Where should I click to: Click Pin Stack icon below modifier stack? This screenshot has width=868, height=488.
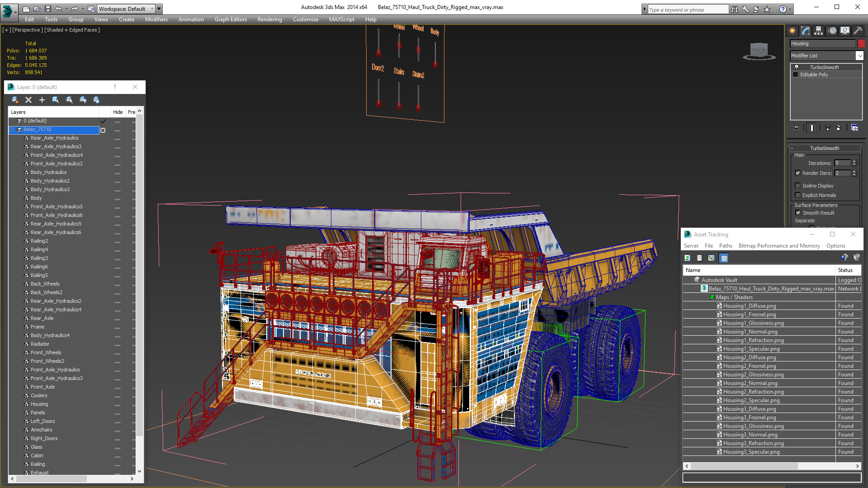pos(796,128)
